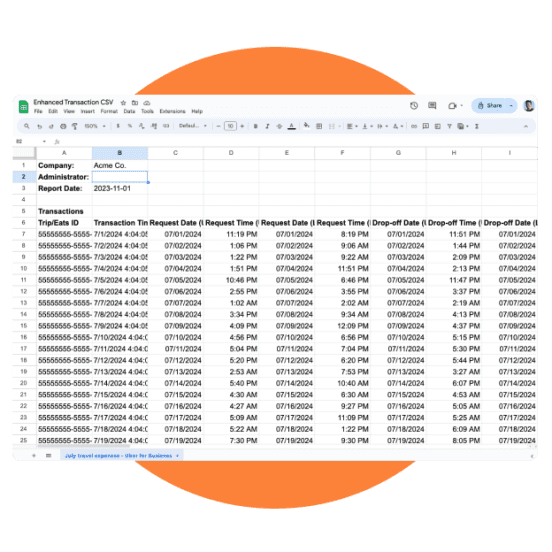This screenshot has height=552, width=552.
Task: Open the Data menu
Action: pyautogui.click(x=129, y=111)
